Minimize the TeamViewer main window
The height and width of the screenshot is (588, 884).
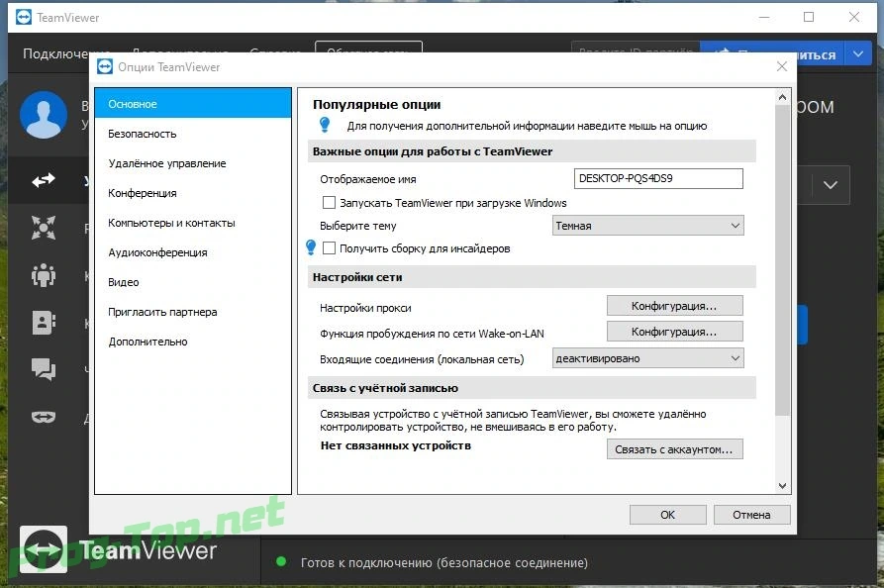764,17
